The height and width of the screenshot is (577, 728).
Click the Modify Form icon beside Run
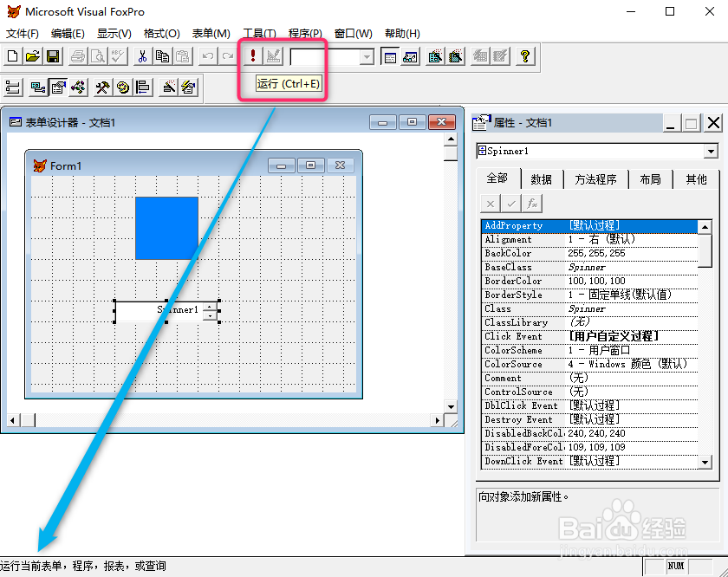pos(273,56)
